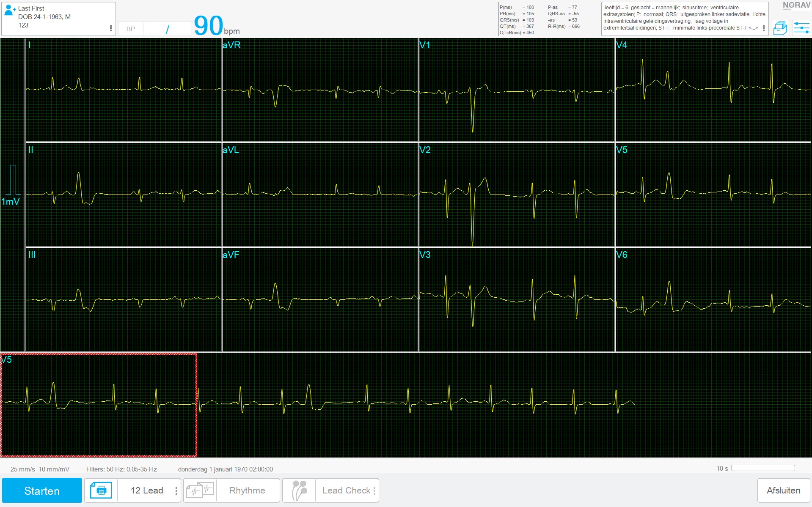The width and height of the screenshot is (812, 507).
Task: Click the NORAV medical logo
Action: pyautogui.click(x=797, y=6)
